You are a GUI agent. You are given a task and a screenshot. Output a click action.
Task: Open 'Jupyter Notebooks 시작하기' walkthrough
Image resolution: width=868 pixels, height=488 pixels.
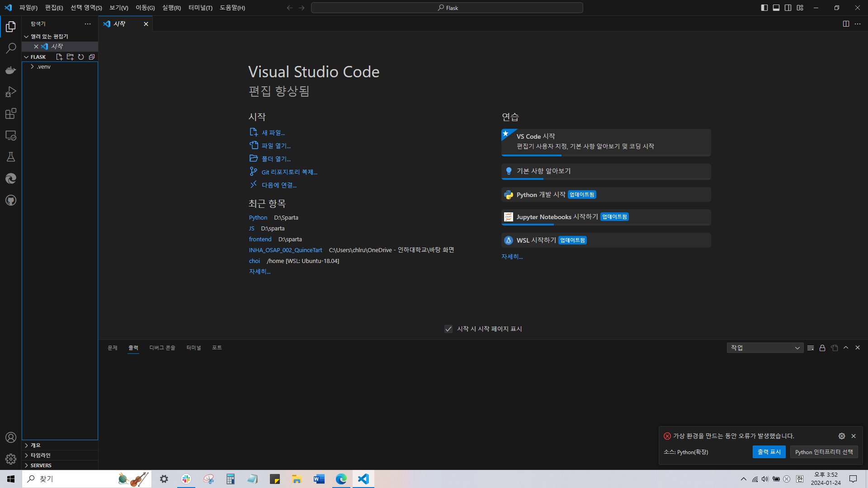click(x=606, y=217)
